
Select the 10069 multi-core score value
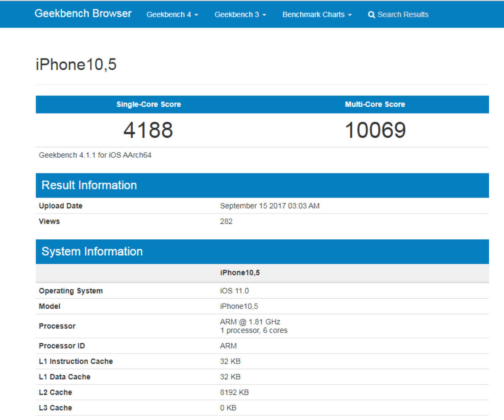[x=375, y=130]
